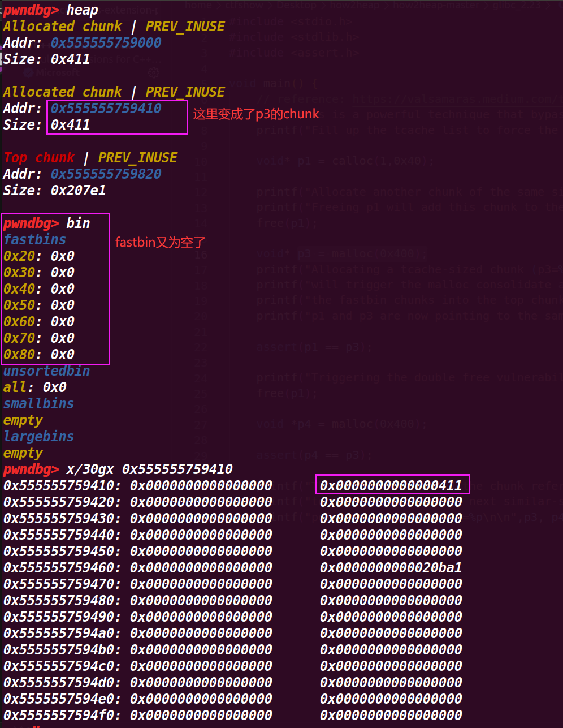Click the annotation saying fastbin又为空了
The width and height of the screenshot is (563, 728).
point(161,243)
